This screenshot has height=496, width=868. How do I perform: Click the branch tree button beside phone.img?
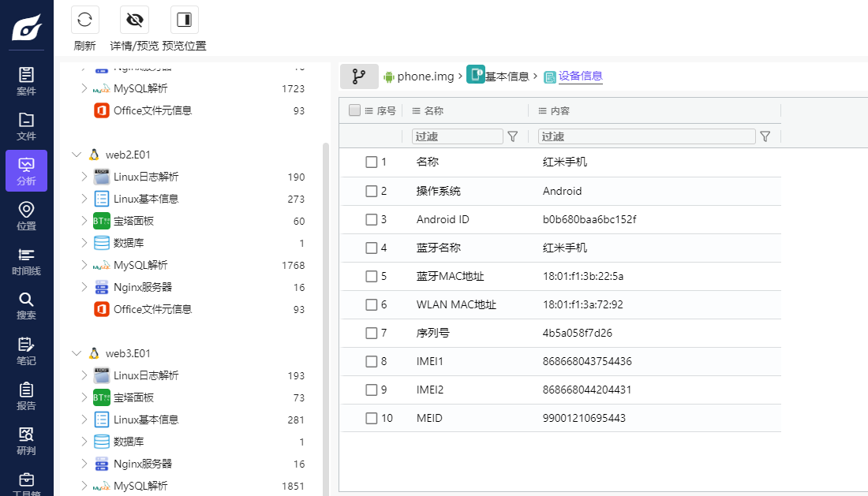point(359,76)
